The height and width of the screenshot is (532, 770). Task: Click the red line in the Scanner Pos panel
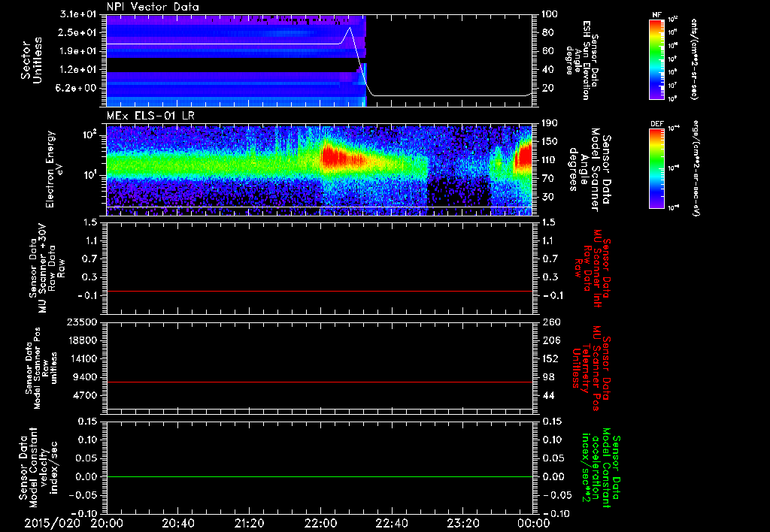[320, 382]
